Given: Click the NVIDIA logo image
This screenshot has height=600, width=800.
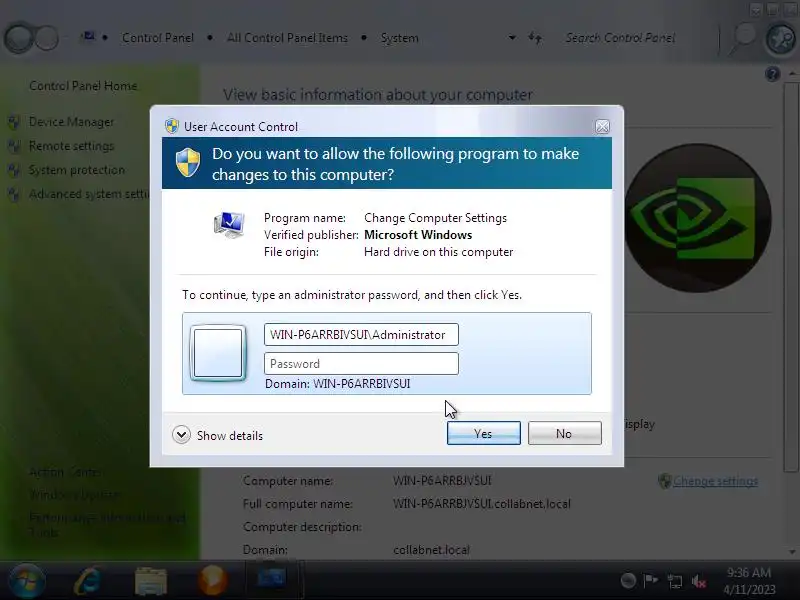Looking at the screenshot, I should click(x=698, y=218).
